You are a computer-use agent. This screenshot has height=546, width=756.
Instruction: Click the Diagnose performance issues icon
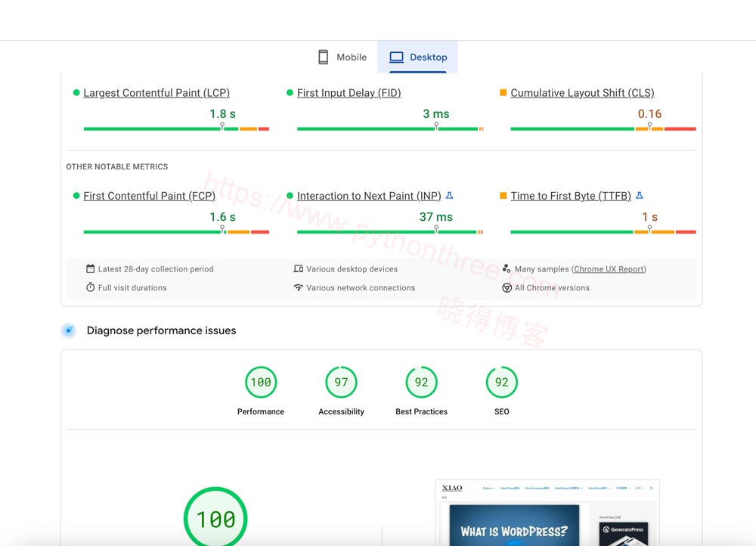coord(69,330)
